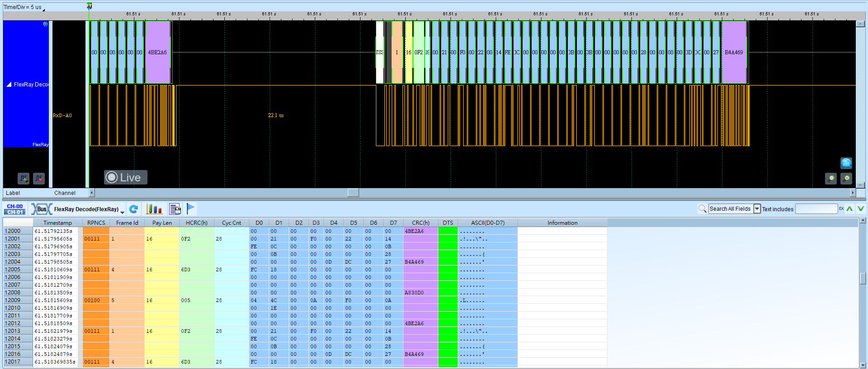Jump to next search match with down arrow
The width and height of the screenshot is (868, 369).
pyautogui.click(x=860, y=208)
